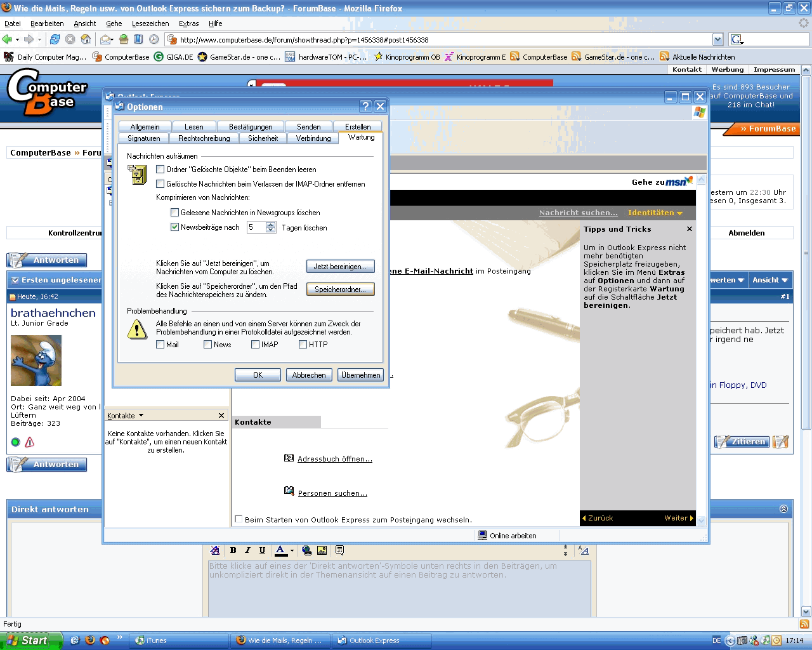Image resolution: width=812 pixels, height=650 pixels.
Task: Open the forward button history dropdown arrow
Action: click(39, 39)
